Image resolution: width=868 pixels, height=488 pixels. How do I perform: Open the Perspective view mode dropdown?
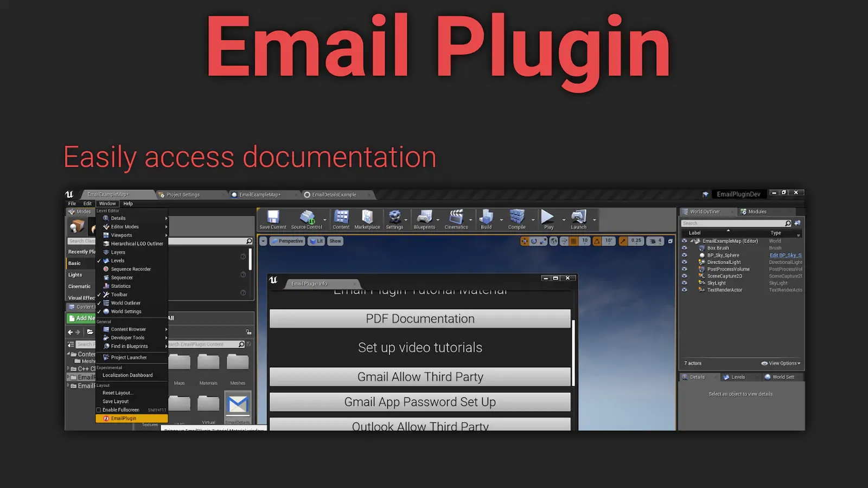point(287,241)
